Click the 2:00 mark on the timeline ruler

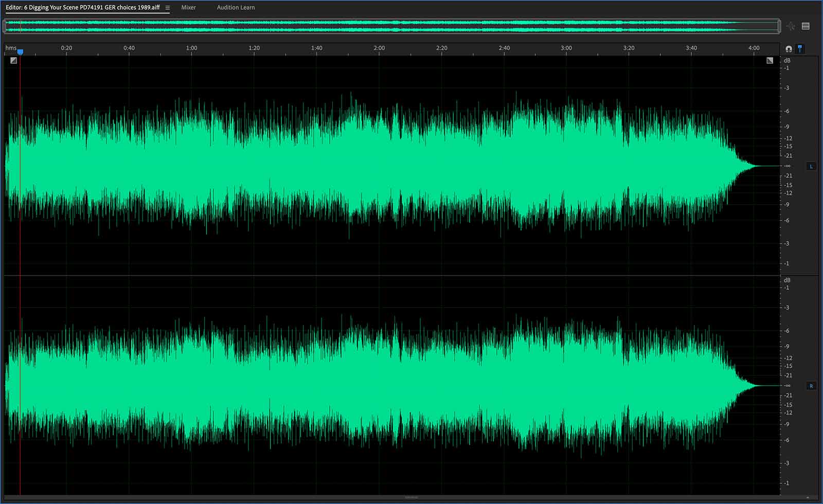coord(379,48)
